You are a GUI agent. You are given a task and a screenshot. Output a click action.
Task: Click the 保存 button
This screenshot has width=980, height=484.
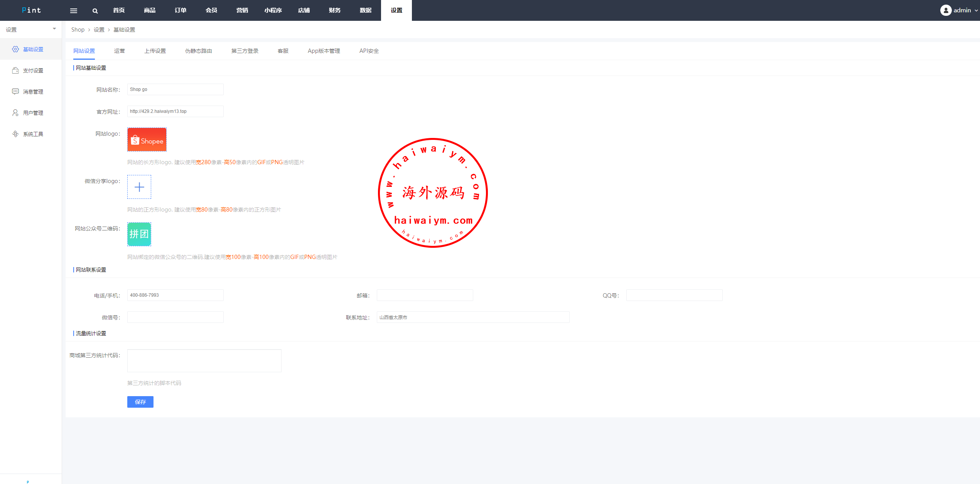140,402
